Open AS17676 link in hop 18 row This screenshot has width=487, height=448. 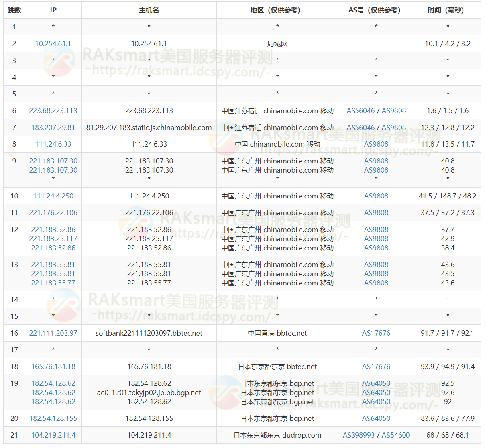pos(376,367)
